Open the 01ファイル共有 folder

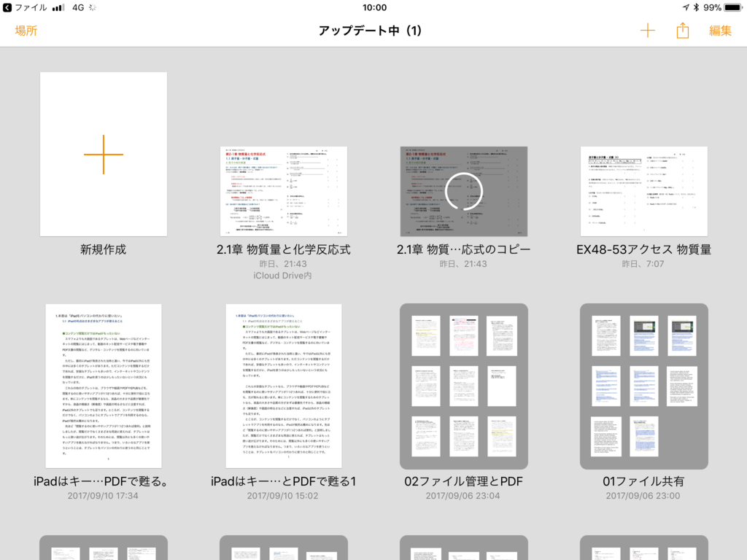click(643, 386)
